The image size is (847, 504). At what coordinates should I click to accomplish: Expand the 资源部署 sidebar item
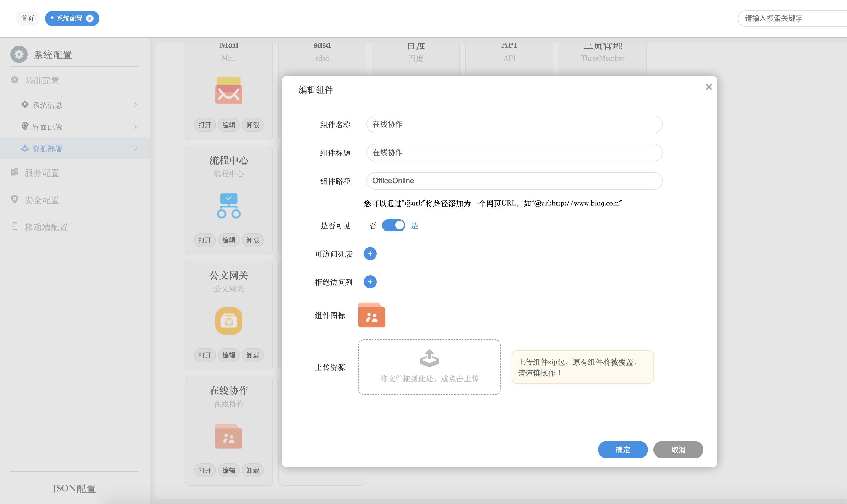135,149
